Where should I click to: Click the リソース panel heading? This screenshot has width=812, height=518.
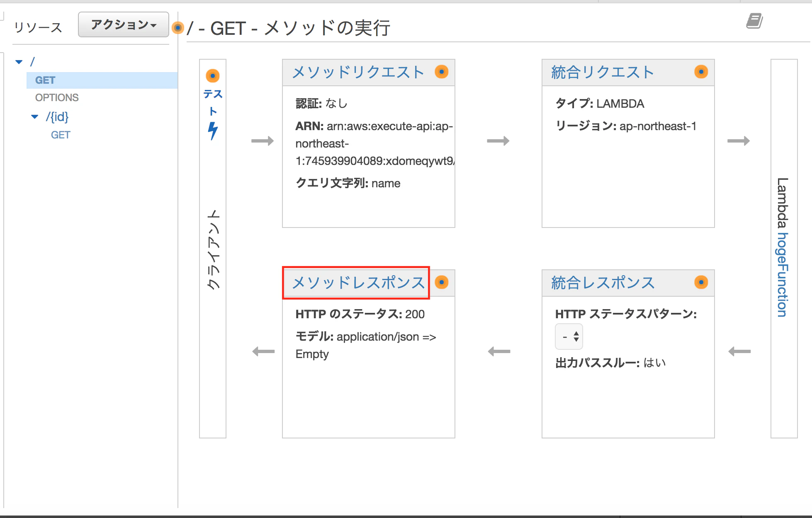[38, 27]
